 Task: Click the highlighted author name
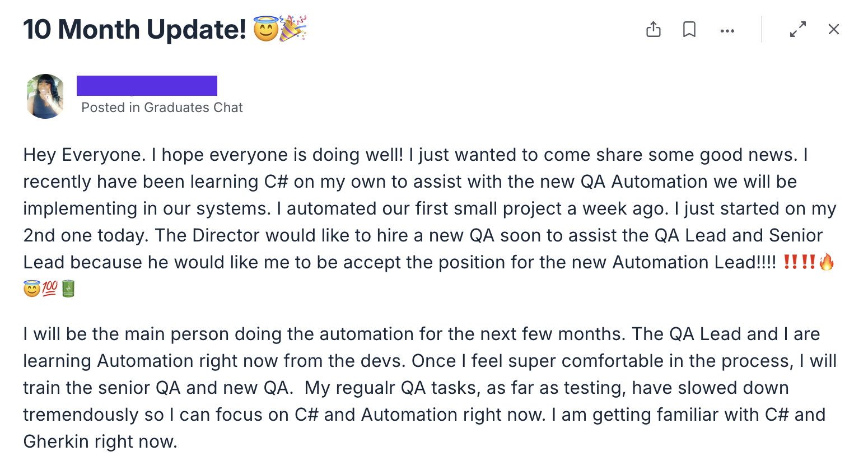[x=147, y=86]
